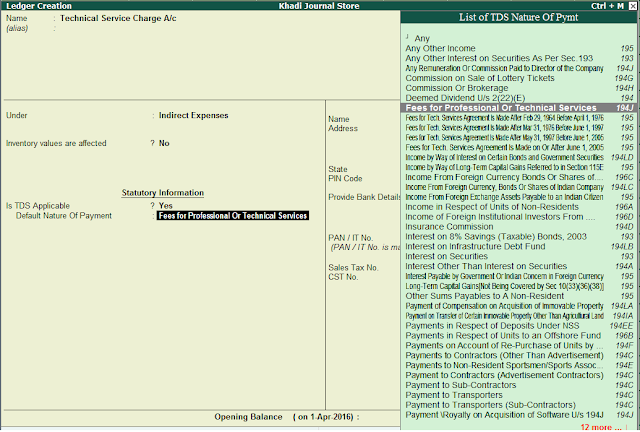Select Interest Payable by Government in Foreign Currency

click(519, 276)
